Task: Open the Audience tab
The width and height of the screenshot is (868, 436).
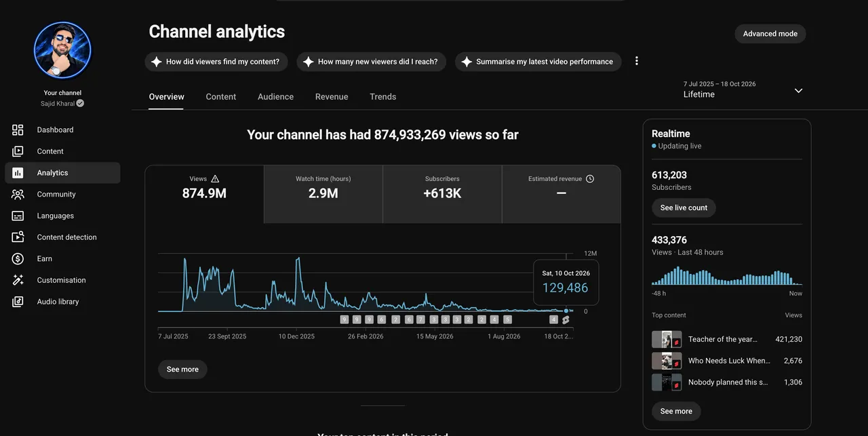Action: 275,97
